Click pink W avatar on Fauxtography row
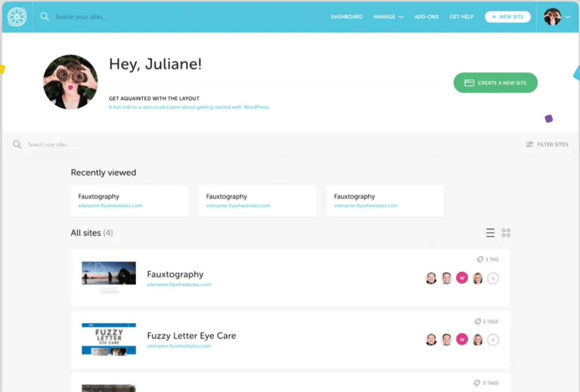 tap(462, 278)
